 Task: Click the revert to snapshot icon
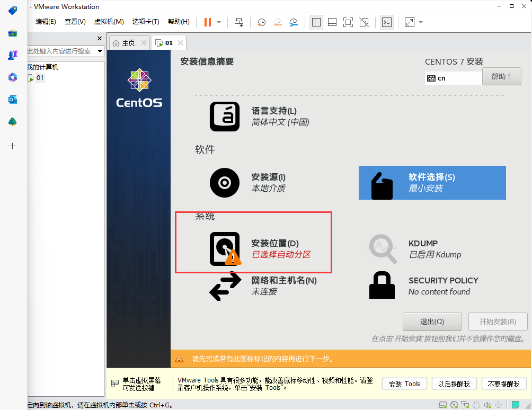[x=278, y=22]
